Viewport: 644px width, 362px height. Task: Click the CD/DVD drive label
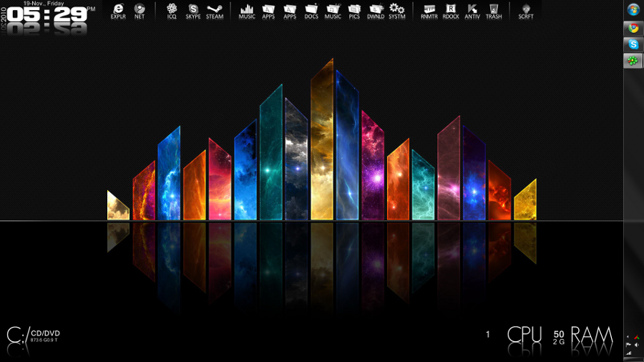46,333
